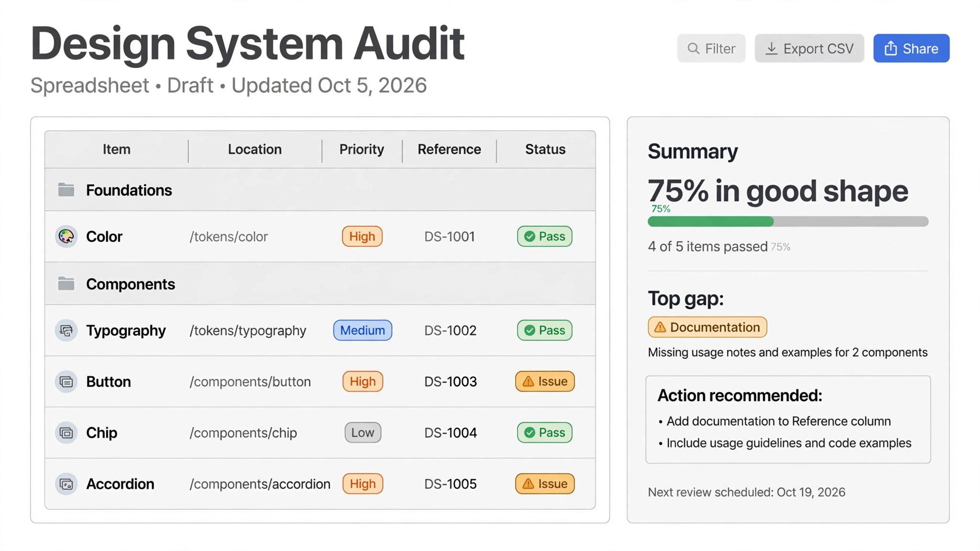Click the Pass status badge for Color

[545, 236]
